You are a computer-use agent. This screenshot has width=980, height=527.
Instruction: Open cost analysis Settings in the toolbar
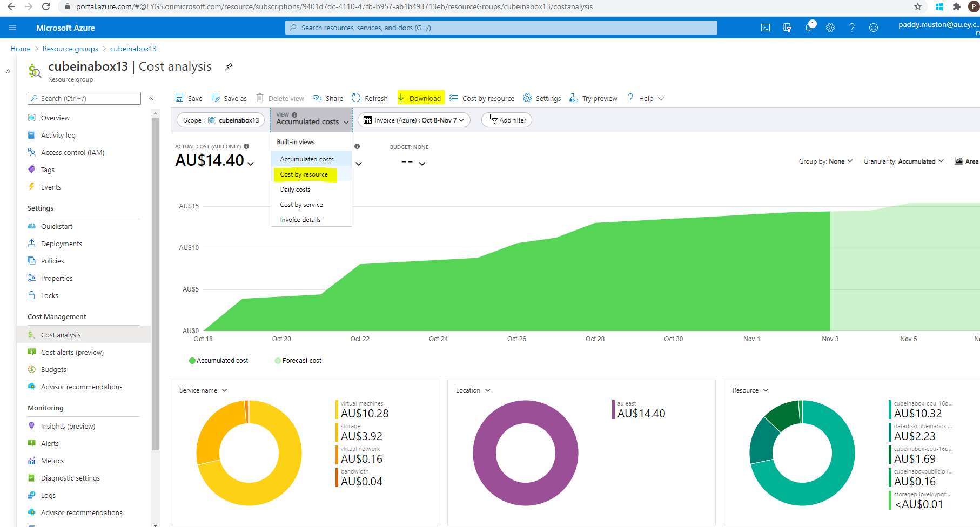[x=541, y=98]
